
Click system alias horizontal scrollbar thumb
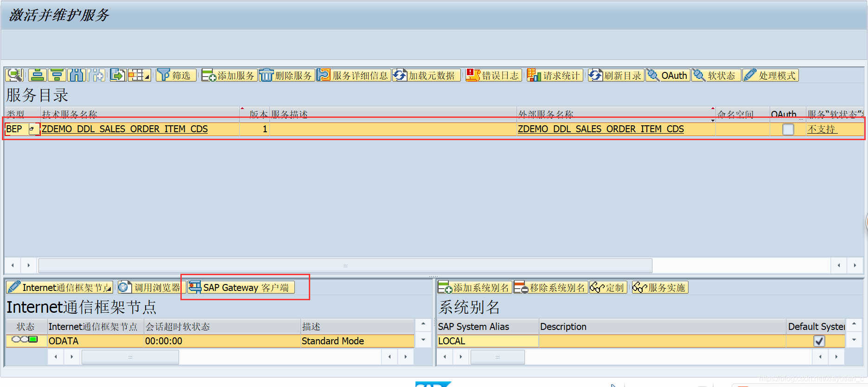[498, 357]
